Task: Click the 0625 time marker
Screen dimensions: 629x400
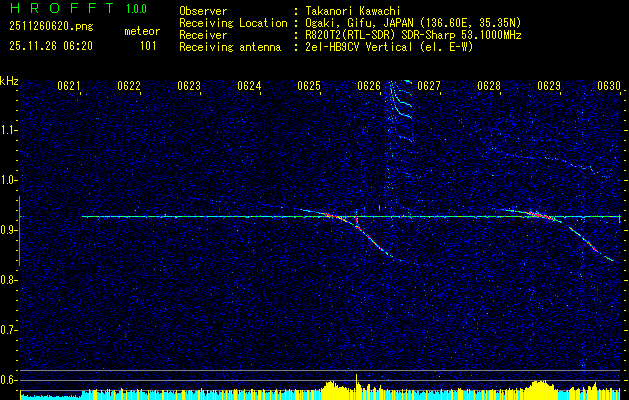Action: click(309, 86)
